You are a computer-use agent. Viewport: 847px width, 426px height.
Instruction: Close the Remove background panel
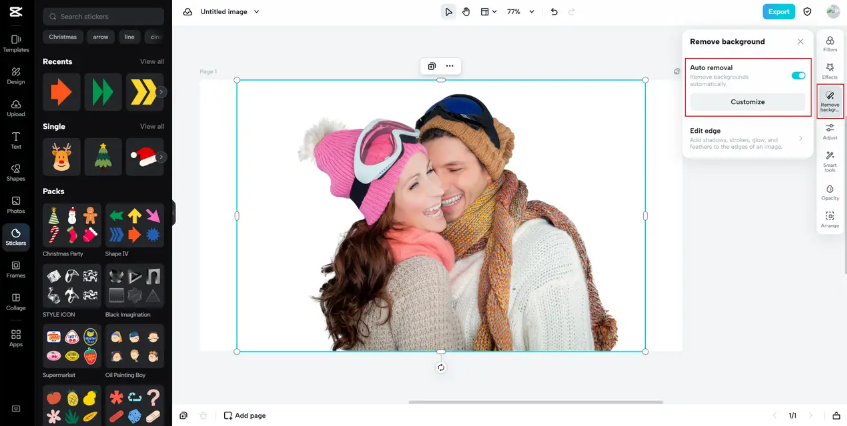point(801,42)
